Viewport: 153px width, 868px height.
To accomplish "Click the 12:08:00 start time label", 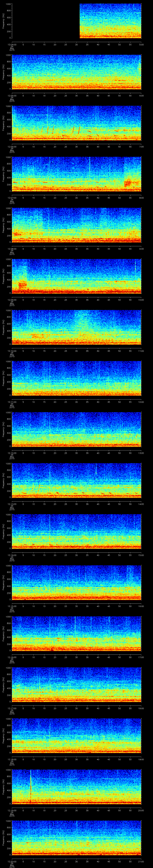I will click(12, 249).
